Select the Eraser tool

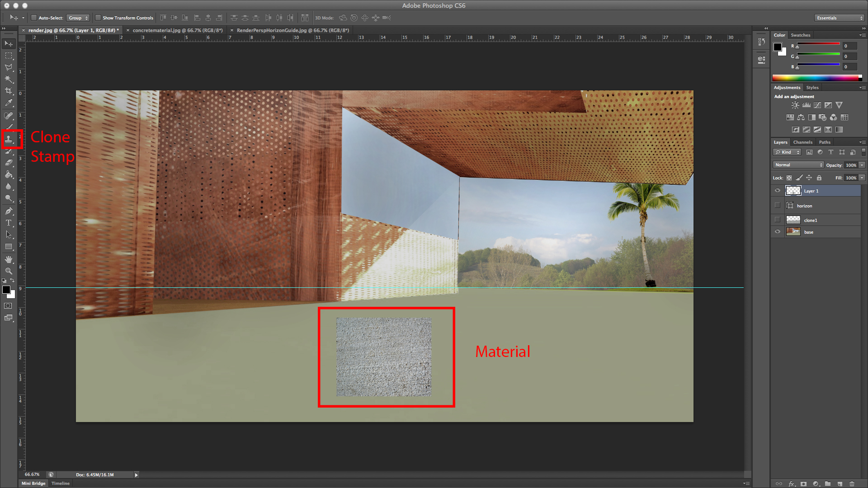(9, 163)
